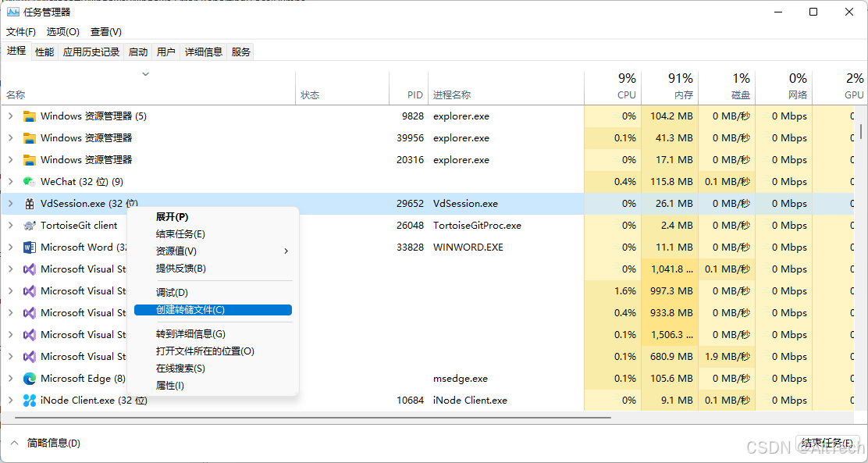The image size is (868, 463).
Task: Click the Microsoft Word icon
Action: 30,248
